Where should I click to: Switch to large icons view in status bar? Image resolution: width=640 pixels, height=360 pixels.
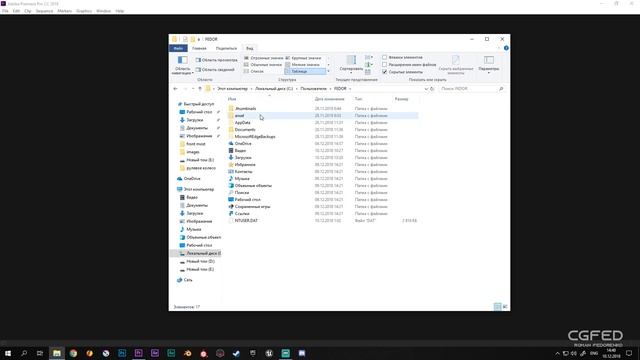click(x=505, y=307)
